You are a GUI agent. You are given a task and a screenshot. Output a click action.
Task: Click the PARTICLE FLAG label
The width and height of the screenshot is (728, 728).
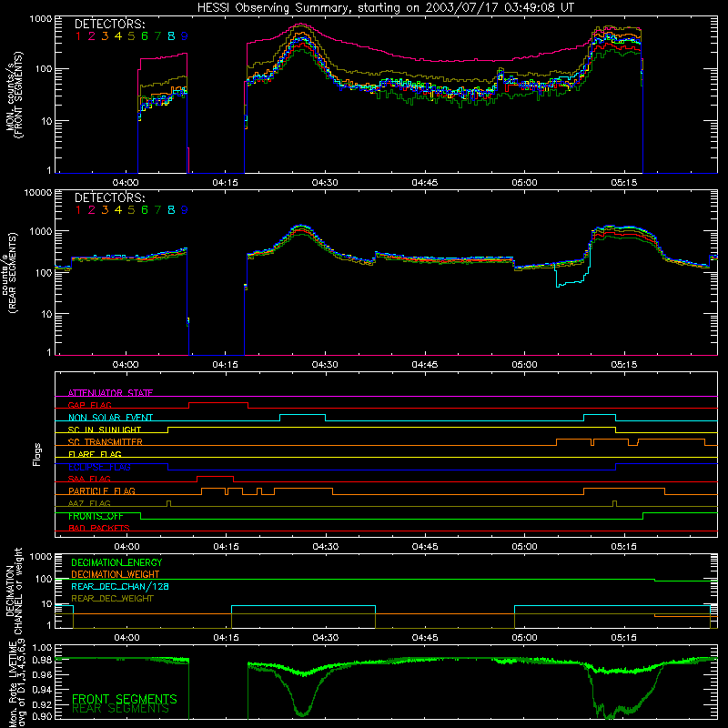point(102,491)
